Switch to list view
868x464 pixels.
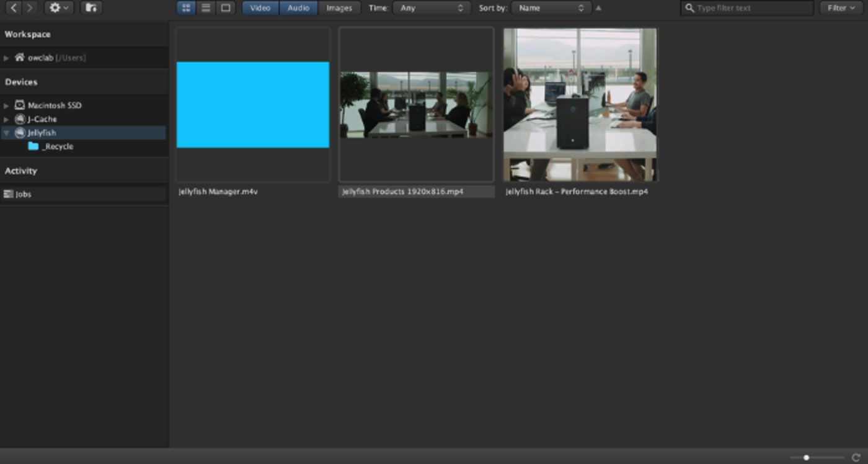[206, 8]
